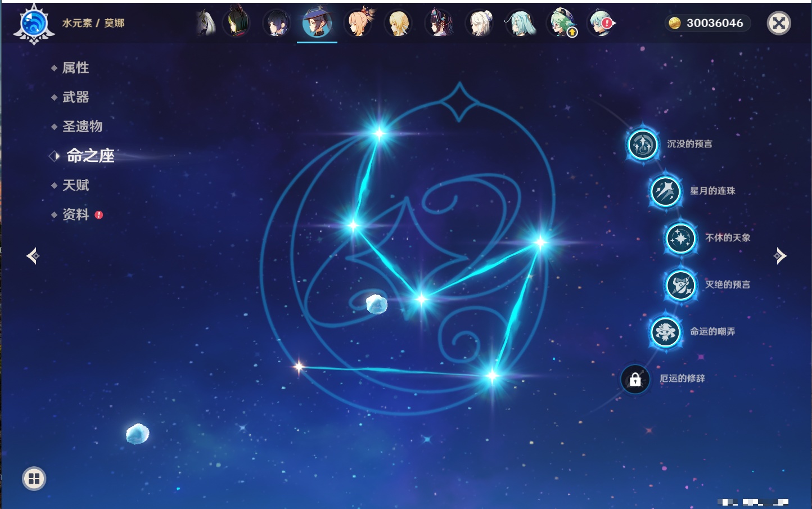Viewport: 812px width, 509px height.
Task: Click the red alert badge beside 资料
Action: tap(99, 215)
